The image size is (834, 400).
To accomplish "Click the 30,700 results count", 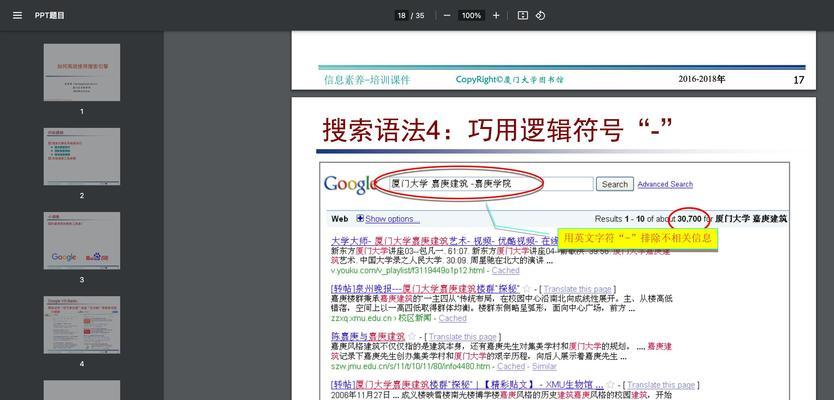I will (x=689, y=219).
